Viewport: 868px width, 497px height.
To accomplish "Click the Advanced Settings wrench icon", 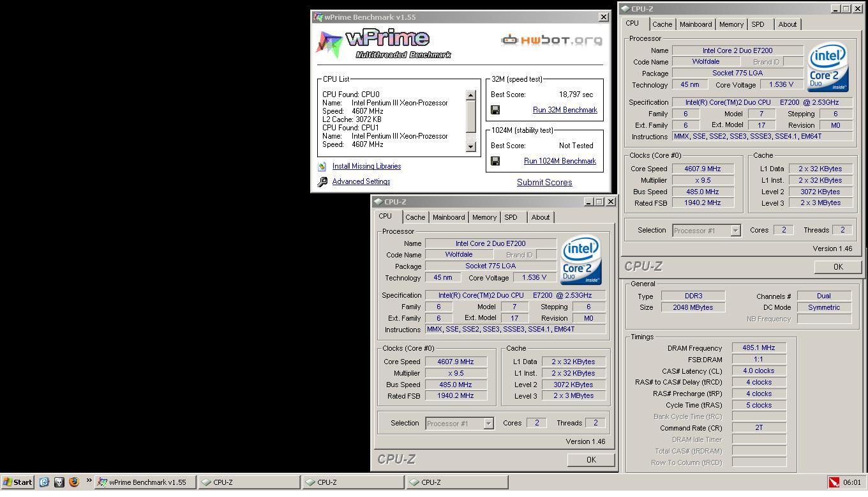I will 322,181.
